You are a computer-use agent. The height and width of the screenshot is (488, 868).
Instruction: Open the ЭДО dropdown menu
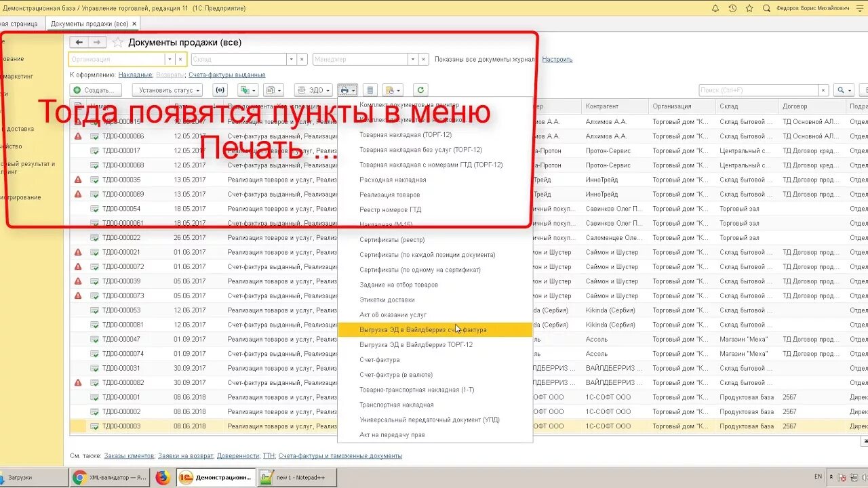click(x=313, y=90)
